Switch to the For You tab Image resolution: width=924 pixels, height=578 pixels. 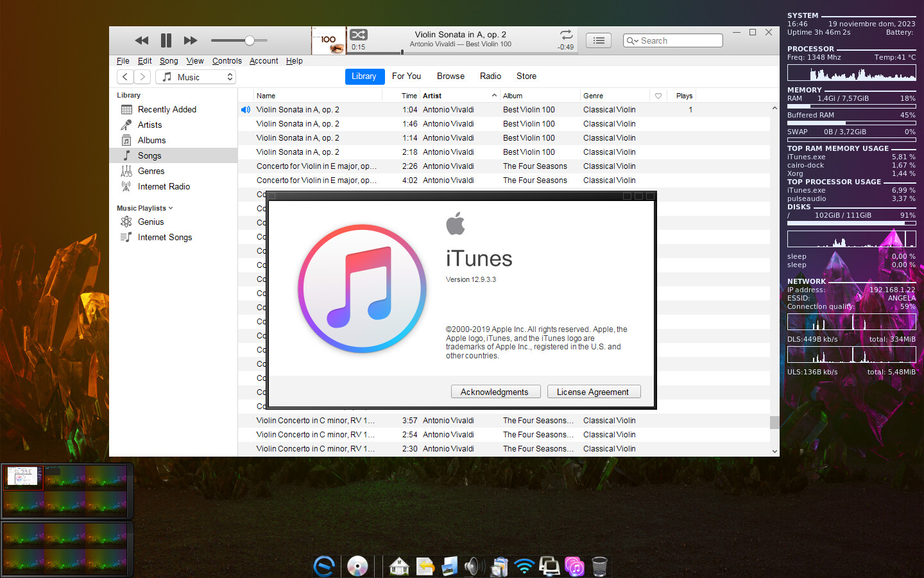[406, 76]
